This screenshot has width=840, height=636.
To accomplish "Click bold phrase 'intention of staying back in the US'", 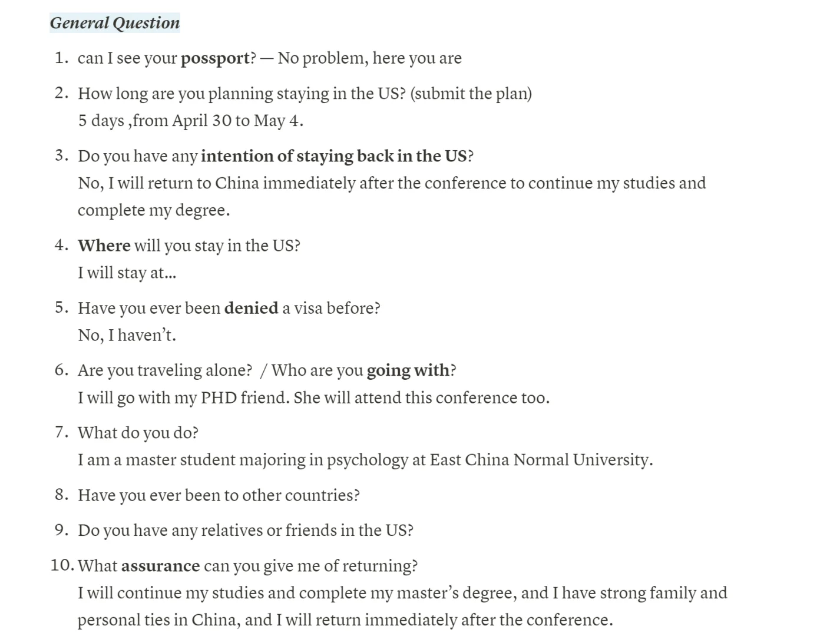I will [x=333, y=156].
